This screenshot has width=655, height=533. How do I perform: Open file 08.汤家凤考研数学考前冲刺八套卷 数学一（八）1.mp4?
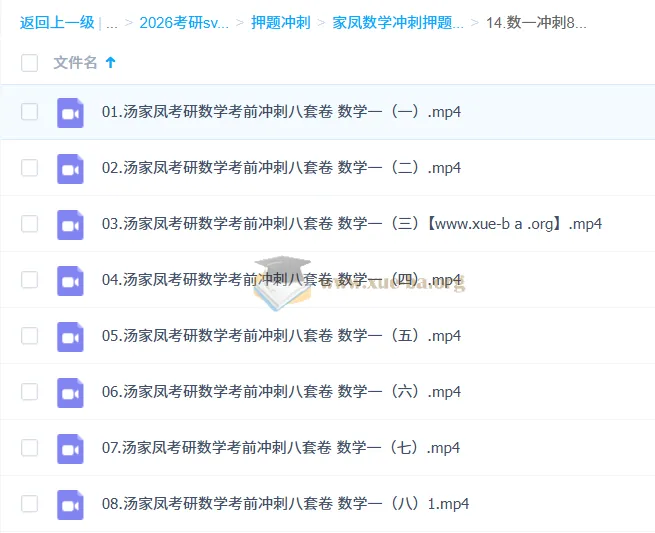285,503
